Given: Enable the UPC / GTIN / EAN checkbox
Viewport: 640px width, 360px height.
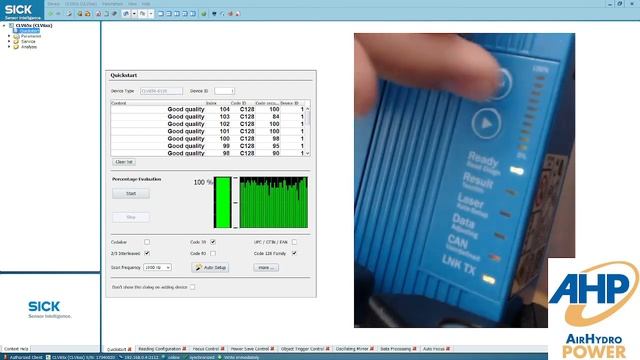Looking at the screenshot, I should pyautogui.click(x=294, y=242).
